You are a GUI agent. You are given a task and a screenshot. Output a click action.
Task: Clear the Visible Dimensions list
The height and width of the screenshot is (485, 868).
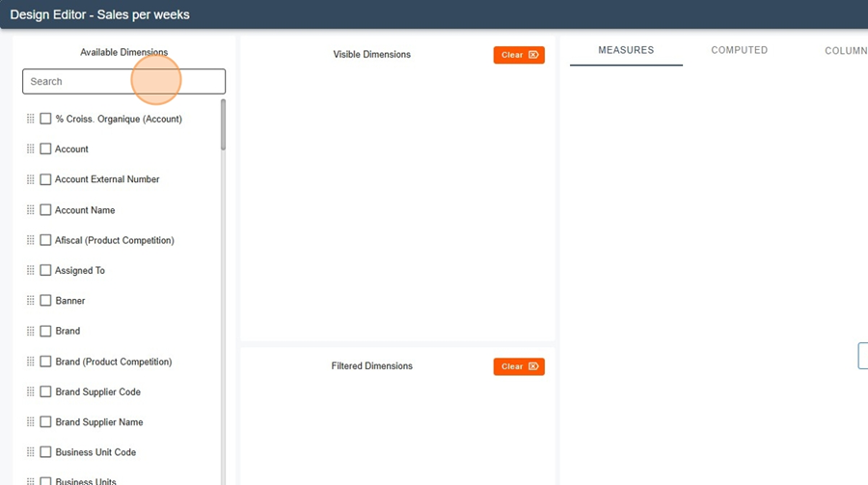click(x=519, y=55)
